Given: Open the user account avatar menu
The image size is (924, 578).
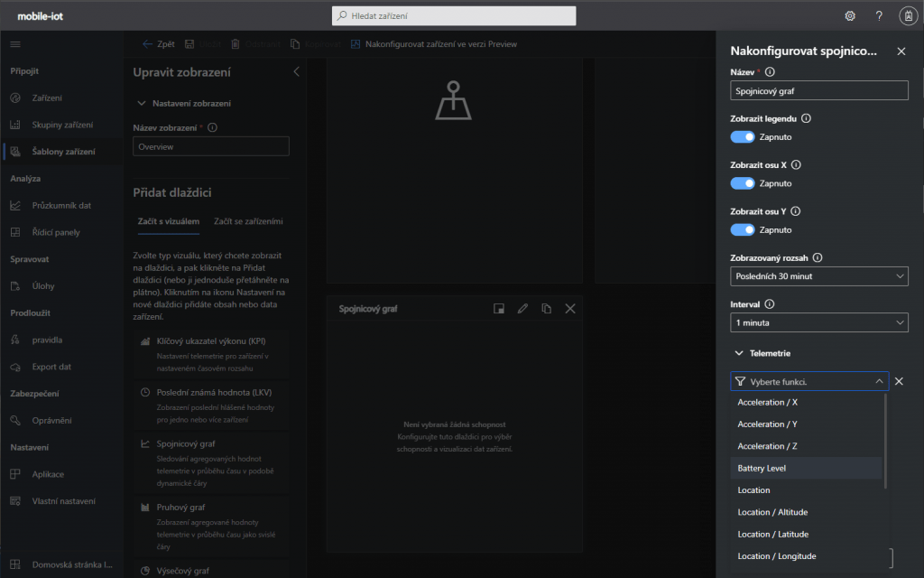Looking at the screenshot, I should (908, 16).
